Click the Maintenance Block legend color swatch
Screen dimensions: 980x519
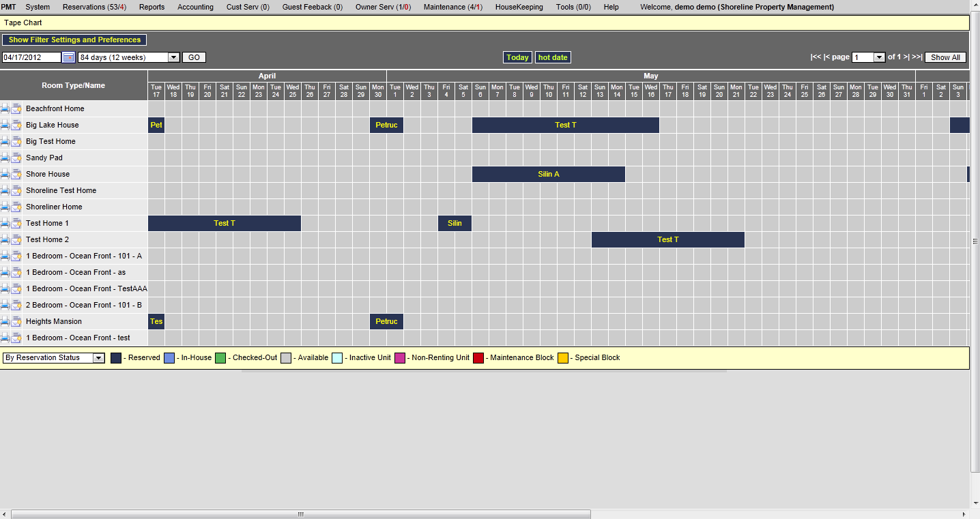pyautogui.click(x=478, y=357)
